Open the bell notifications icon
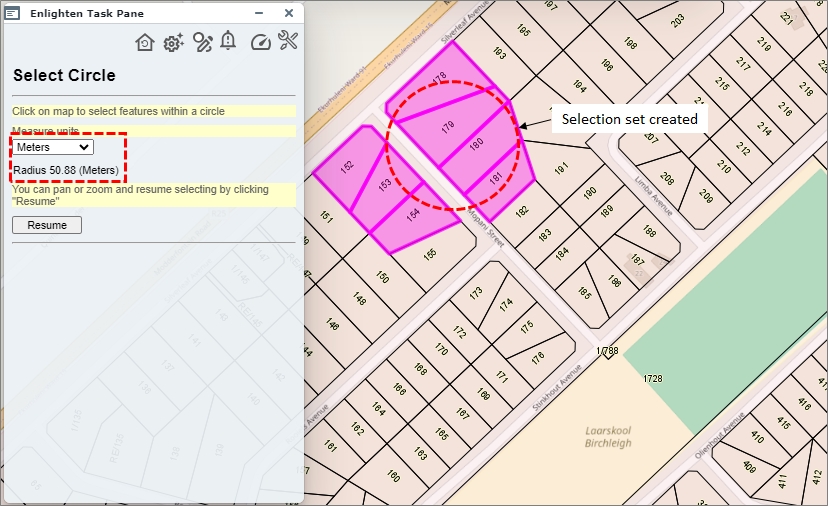This screenshot has height=506, width=828. 229,41
